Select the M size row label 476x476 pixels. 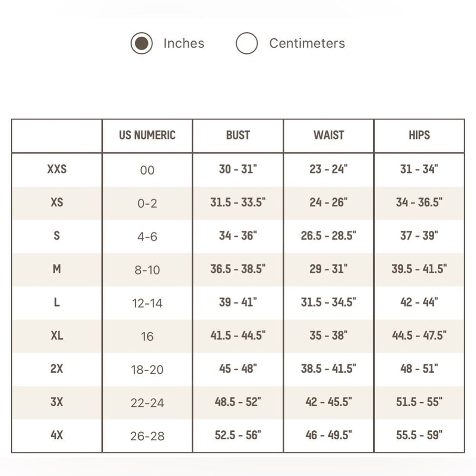[57, 269]
